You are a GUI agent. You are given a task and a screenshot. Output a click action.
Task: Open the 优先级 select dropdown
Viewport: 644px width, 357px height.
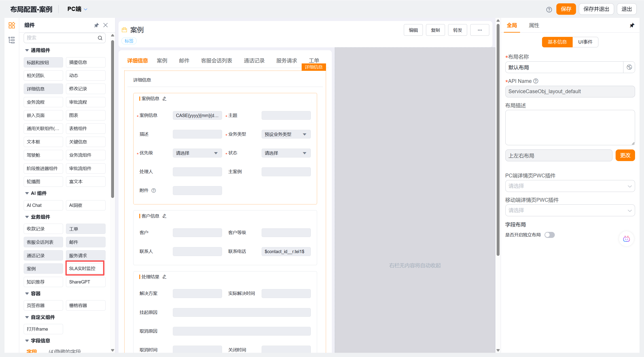coord(197,153)
